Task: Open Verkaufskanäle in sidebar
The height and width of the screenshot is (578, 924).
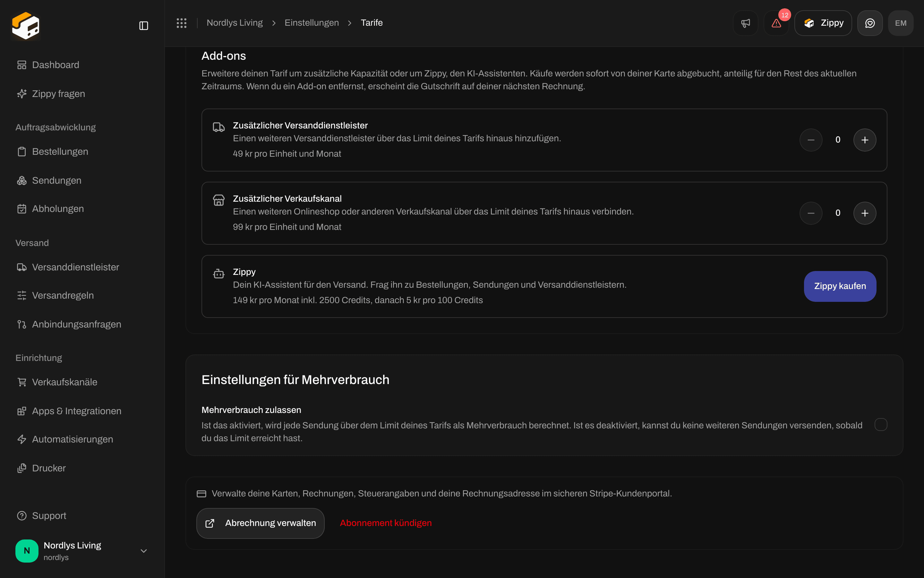Action: (82, 382)
